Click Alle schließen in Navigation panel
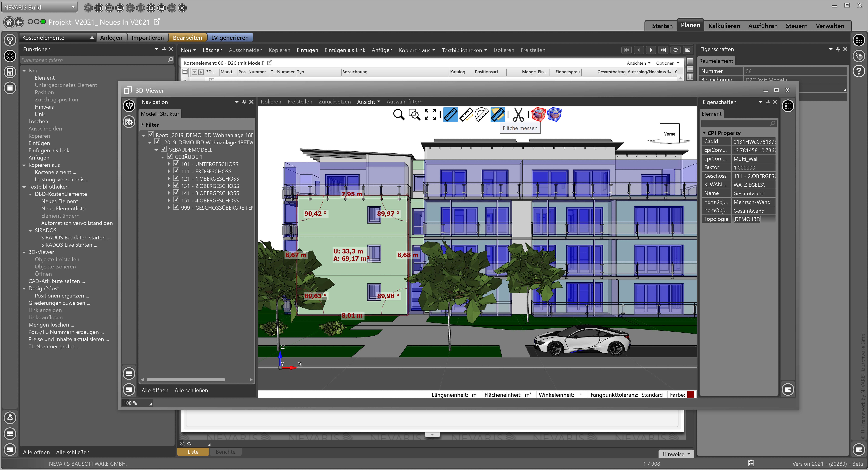This screenshot has height=470, width=868. coord(191,390)
